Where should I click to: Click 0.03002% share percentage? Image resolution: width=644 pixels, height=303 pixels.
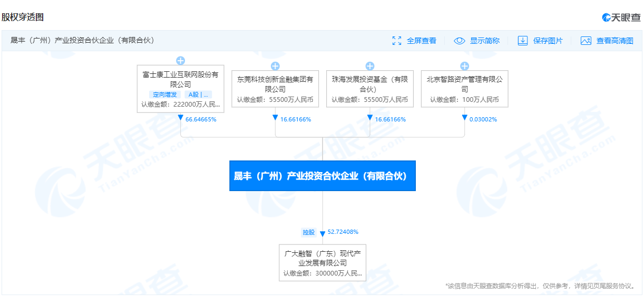pyautogui.click(x=483, y=119)
